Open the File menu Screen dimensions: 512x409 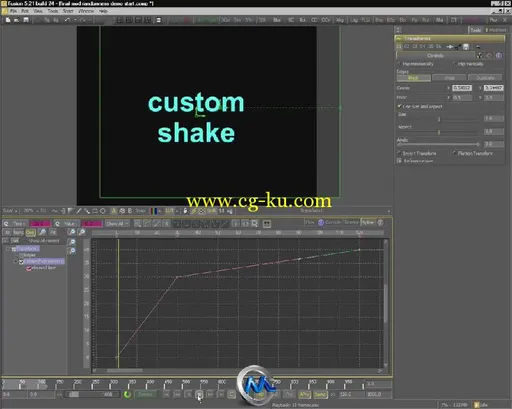[13, 11]
